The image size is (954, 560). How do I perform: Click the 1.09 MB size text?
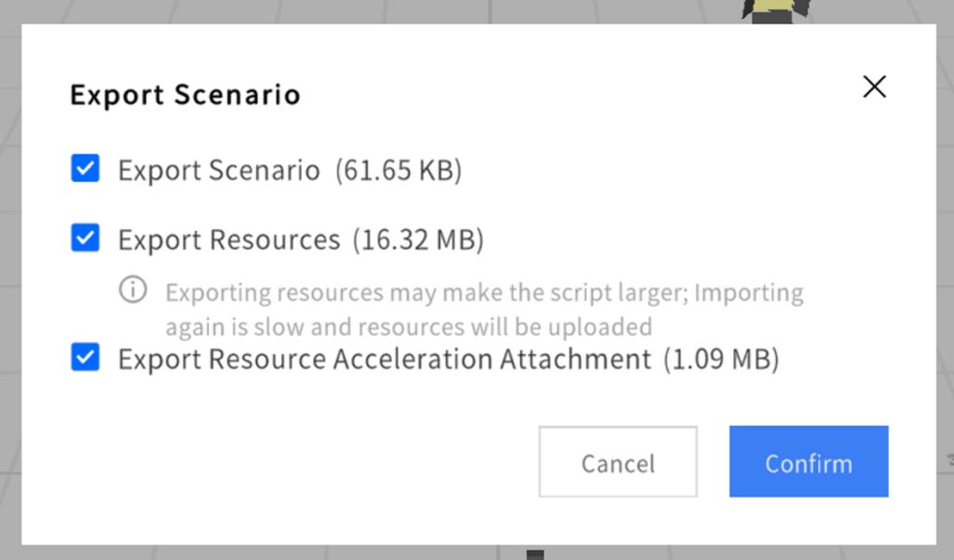click(x=720, y=360)
